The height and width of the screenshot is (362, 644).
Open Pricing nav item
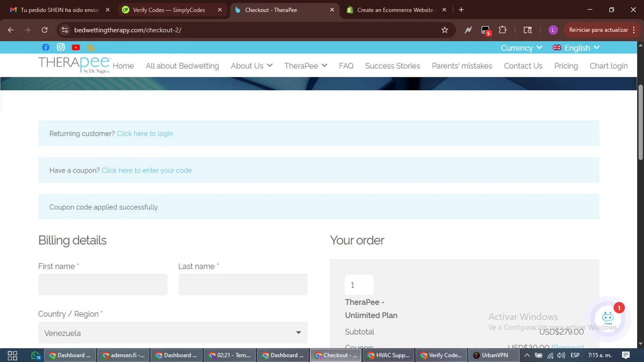point(566,66)
